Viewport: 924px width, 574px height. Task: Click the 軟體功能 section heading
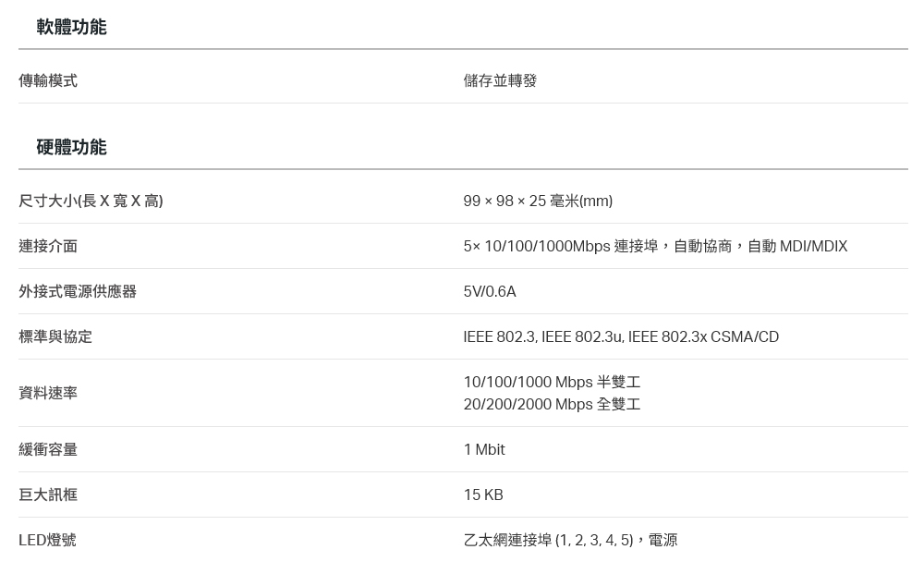(71, 27)
